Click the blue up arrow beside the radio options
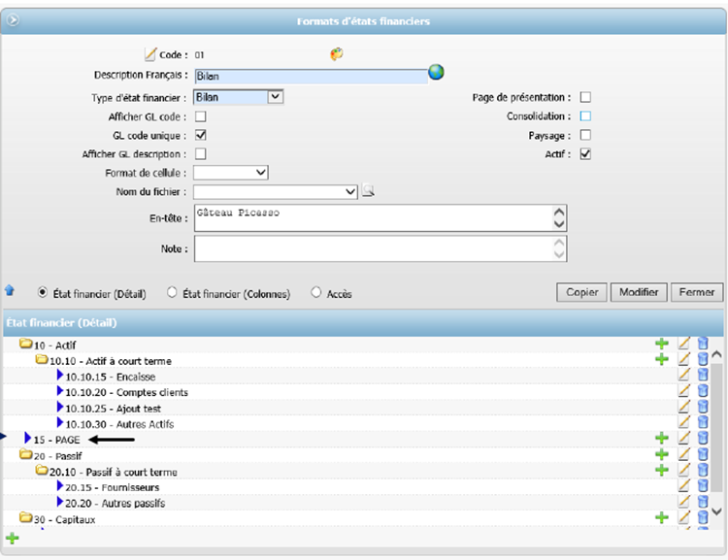The height and width of the screenshot is (560, 728). 10,290
